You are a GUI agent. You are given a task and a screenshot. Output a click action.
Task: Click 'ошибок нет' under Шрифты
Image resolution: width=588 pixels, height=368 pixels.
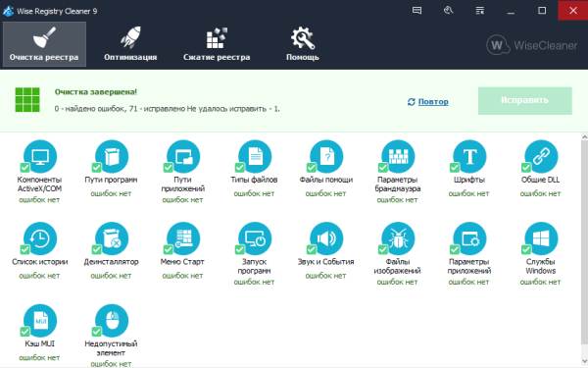(x=468, y=193)
